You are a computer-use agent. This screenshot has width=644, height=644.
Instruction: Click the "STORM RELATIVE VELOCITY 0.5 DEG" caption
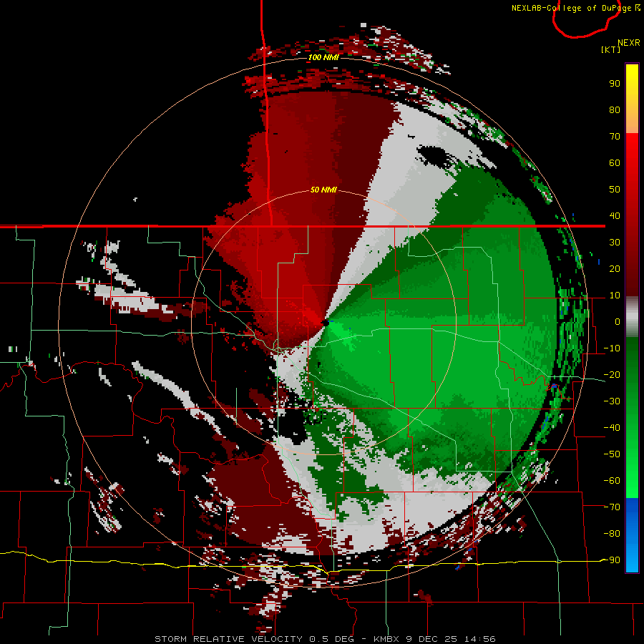[254, 639]
